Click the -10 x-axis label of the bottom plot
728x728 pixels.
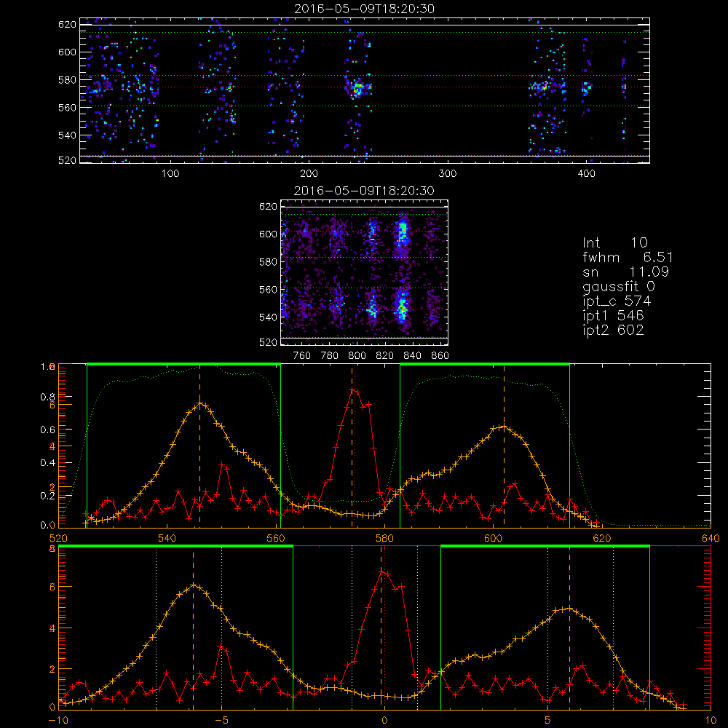pos(58,721)
